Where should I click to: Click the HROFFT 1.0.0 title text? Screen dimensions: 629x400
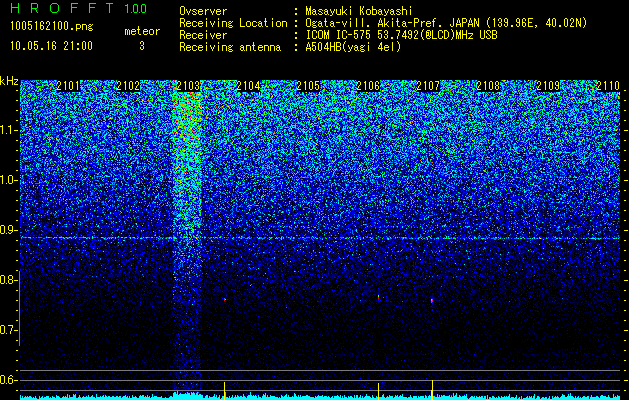tap(79, 8)
